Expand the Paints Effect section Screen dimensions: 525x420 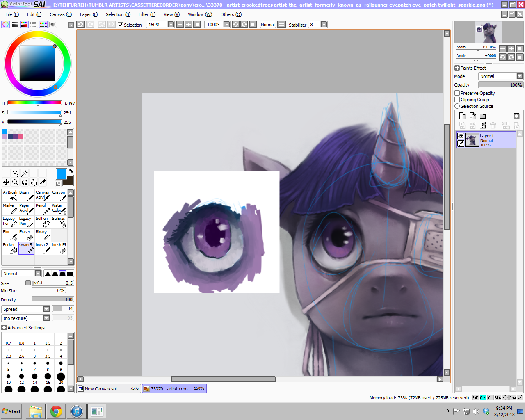click(457, 68)
